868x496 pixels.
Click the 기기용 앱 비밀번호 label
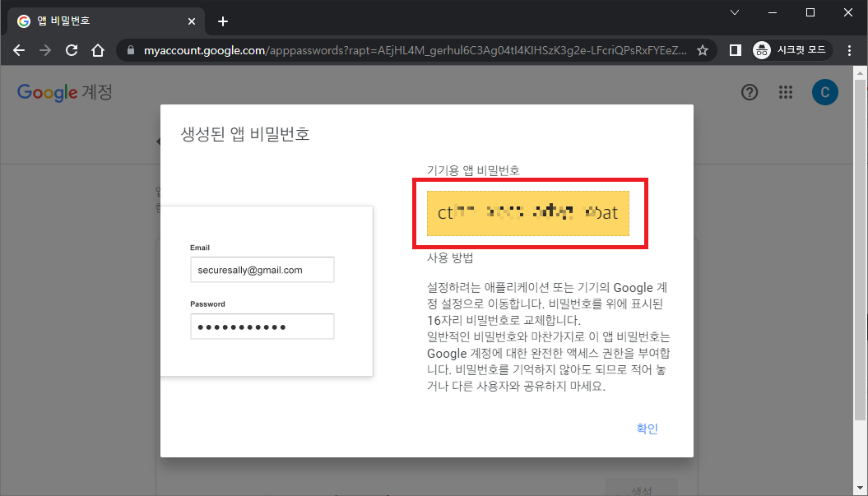(473, 170)
